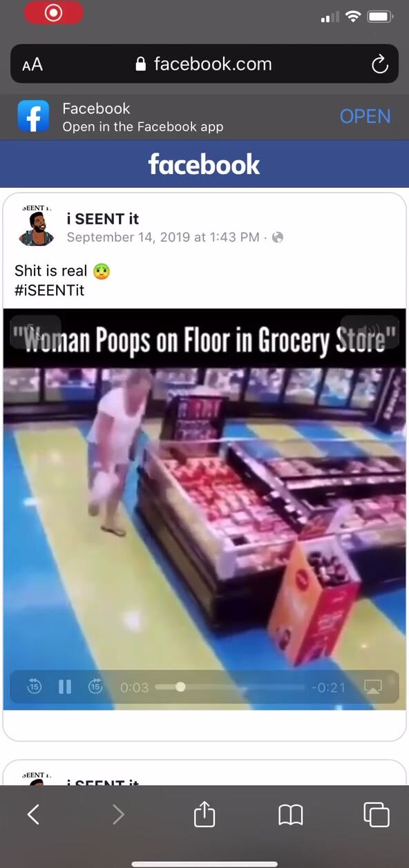Open Safari bookmarks icon
Screen dimensions: 409x868
tap(291, 816)
